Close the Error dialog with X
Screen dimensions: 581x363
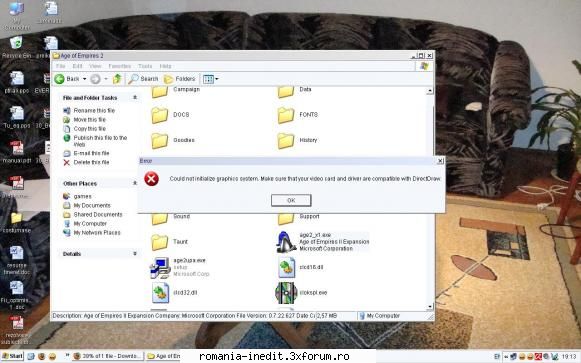[x=440, y=161]
